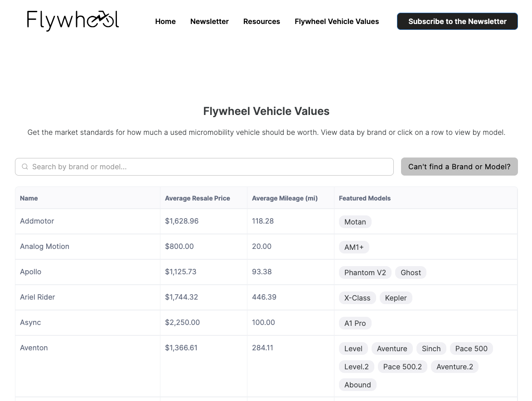Sort by the Average Resale Price column header
The image size is (532, 401).
(x=198, y=198)
